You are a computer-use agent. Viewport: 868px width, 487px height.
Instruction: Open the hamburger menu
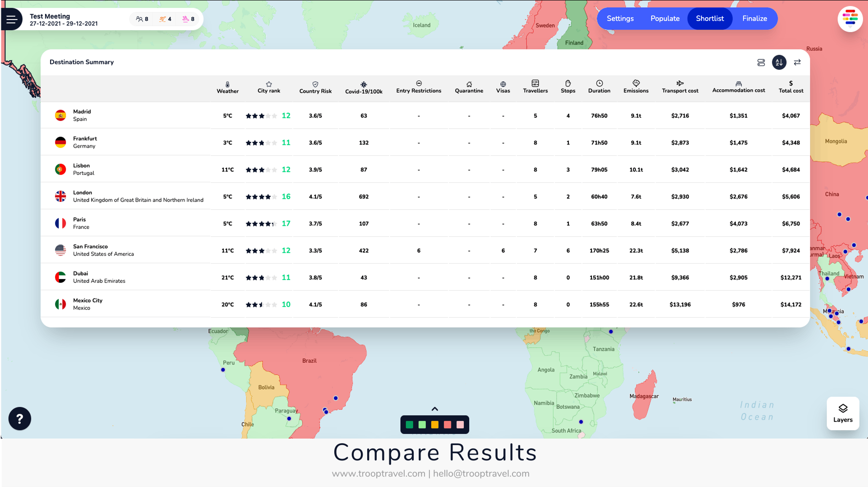[x=12, y=19]
